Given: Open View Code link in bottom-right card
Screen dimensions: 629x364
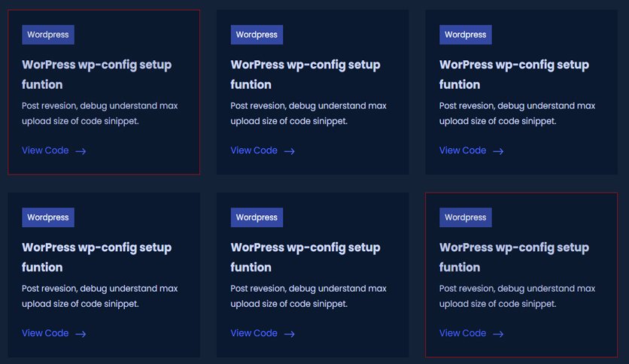Looking at the screenshot, I should 463,333.
